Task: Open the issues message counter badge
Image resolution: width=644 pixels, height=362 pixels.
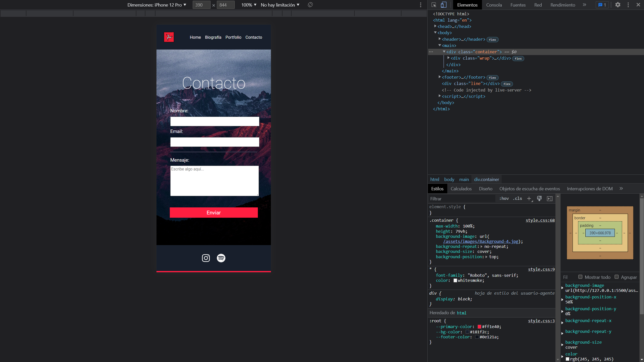Action: [602, 5]
